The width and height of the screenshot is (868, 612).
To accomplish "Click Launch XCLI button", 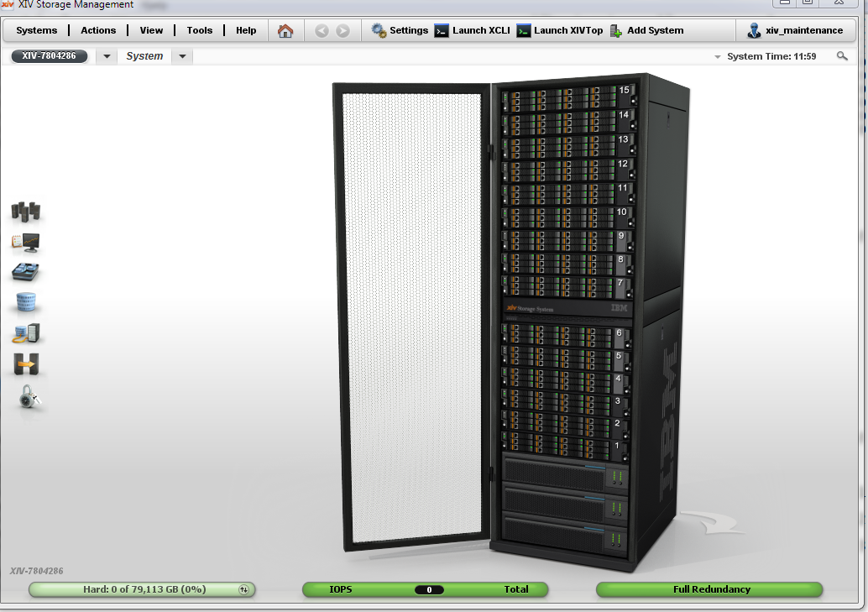I will 472,30.
